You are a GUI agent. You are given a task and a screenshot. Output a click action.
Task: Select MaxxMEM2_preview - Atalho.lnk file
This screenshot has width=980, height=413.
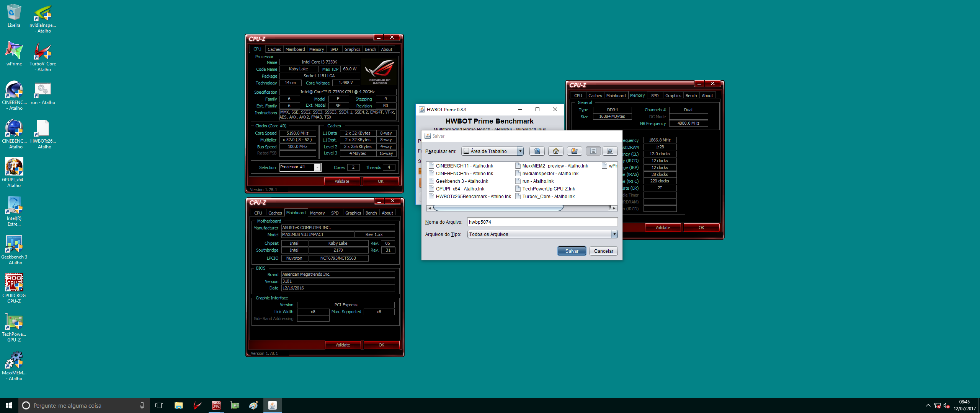pyautogui.click(x=552, y=166)
